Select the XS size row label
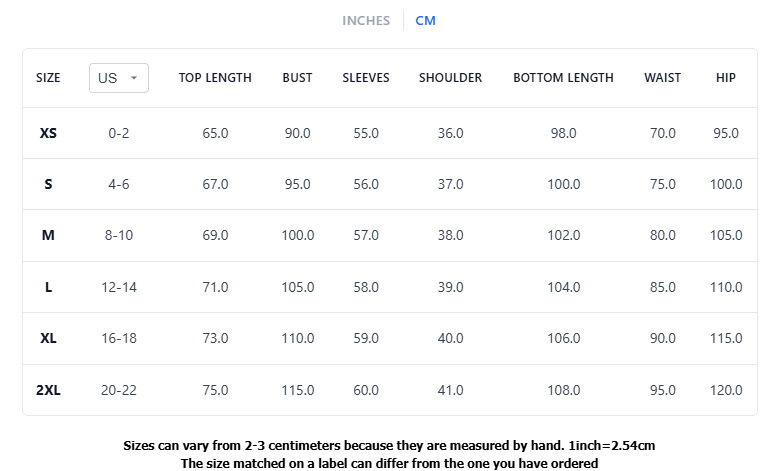The height and width of the screenshot is (471, 780). pos(48,133)
